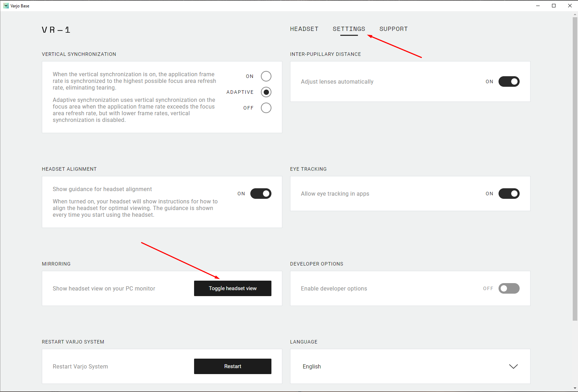The image size is (578, 392).
Task: Toggle headset alignment guidance switch
Action: 261,194
